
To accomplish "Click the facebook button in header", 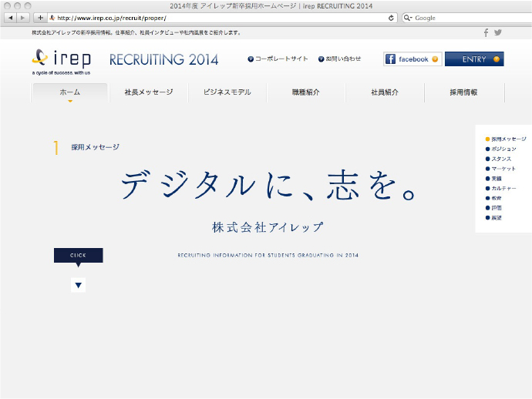I will coord(412,59).
